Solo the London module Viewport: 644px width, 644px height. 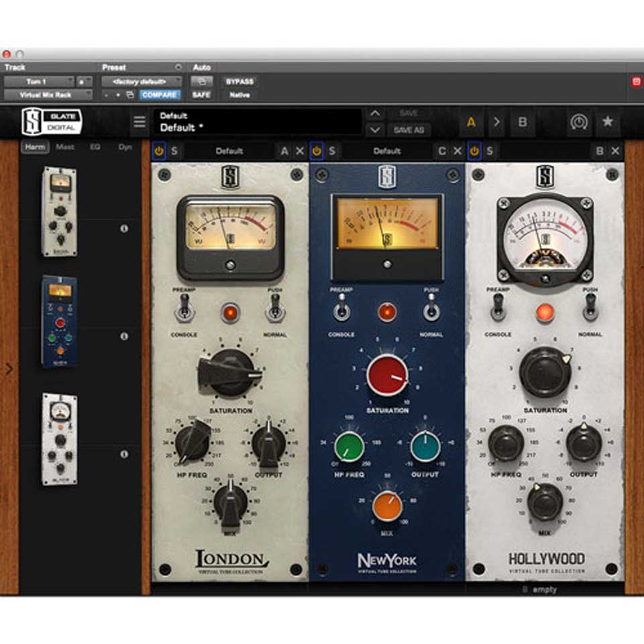[174, 151]
